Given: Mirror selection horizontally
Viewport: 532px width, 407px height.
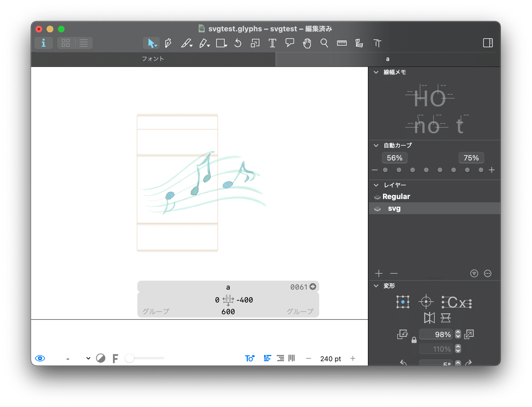Looking at the screenshot, I should (429, 318).
